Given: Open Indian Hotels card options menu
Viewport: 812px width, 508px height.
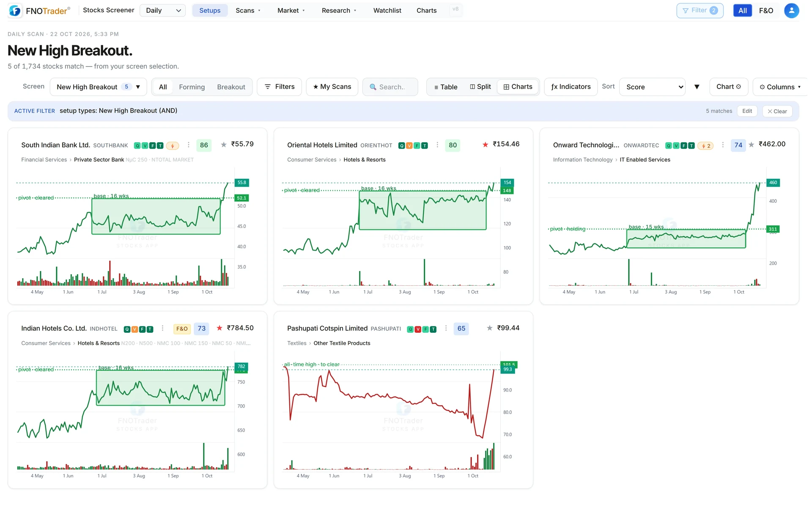Looking at the screenshot, I should pyautogui.click(x=162, y=328).
